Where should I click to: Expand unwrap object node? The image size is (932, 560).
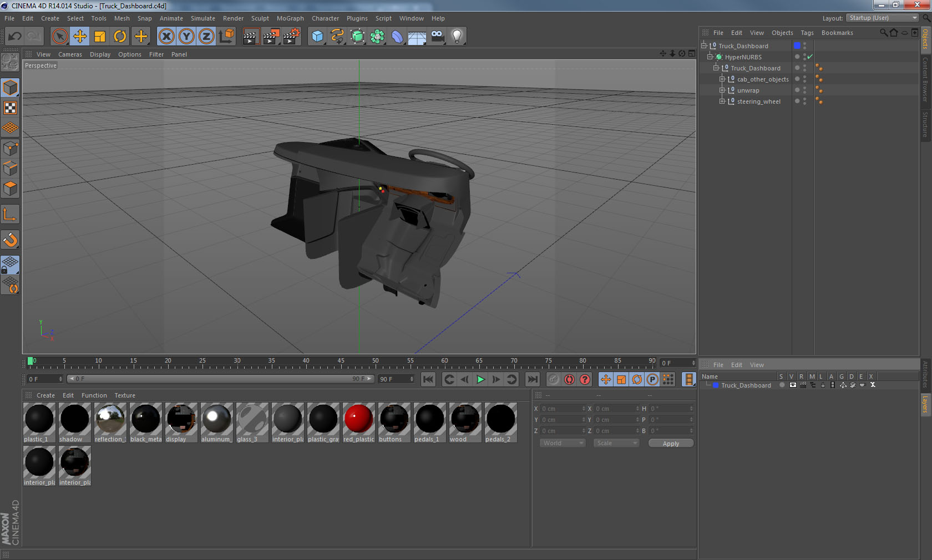tap(722, 90)
